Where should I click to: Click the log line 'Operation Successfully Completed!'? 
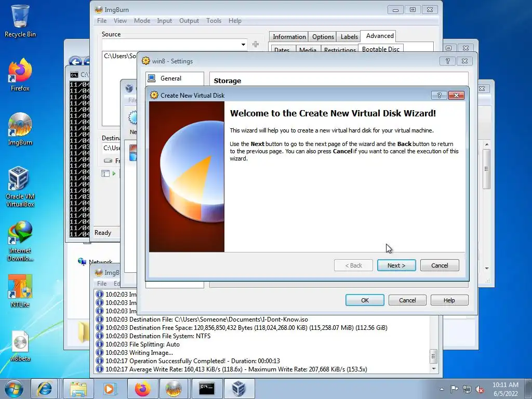[x=193, y=361]
